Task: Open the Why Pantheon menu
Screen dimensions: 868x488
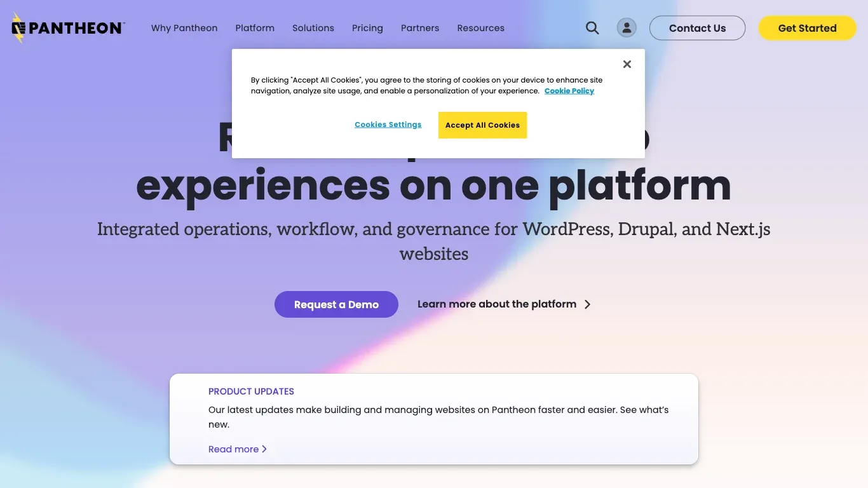Action: click(x=184, y=28)
